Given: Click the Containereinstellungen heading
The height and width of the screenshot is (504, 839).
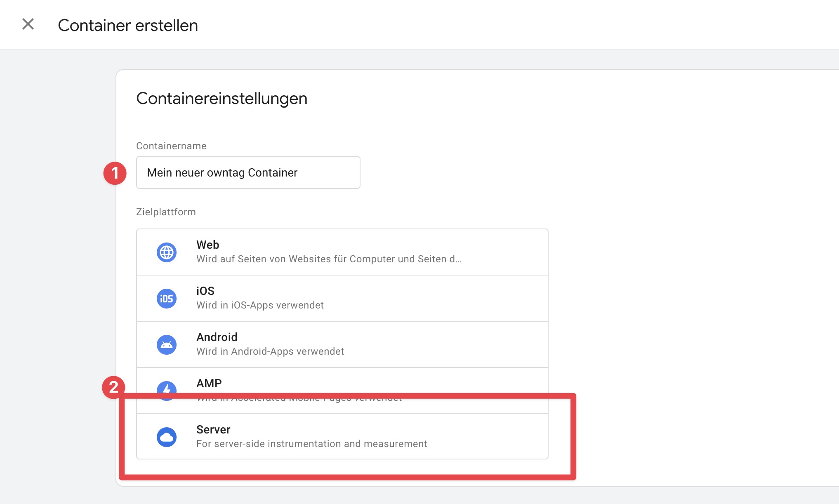Looking at the screenshot, I should tap(222, 99).
